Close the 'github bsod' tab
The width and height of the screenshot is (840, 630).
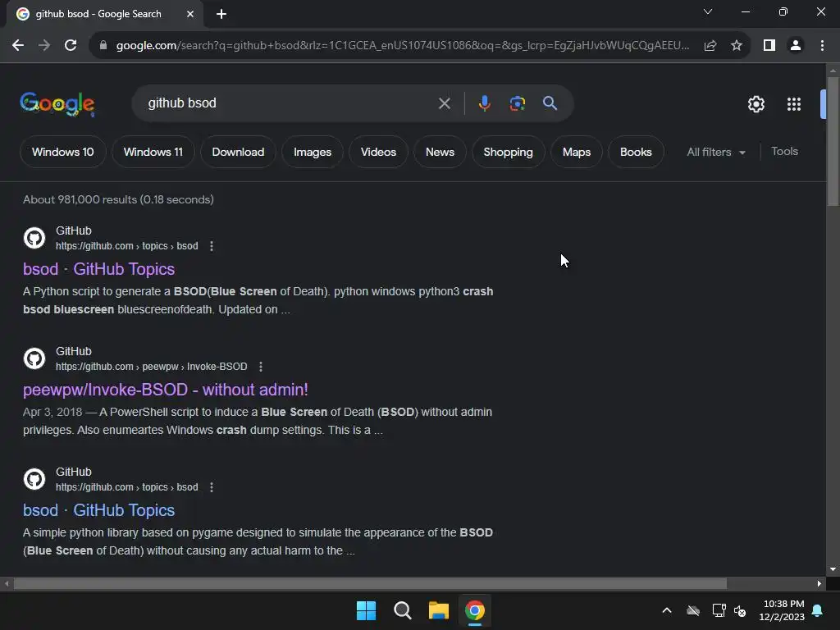point(190,14)
